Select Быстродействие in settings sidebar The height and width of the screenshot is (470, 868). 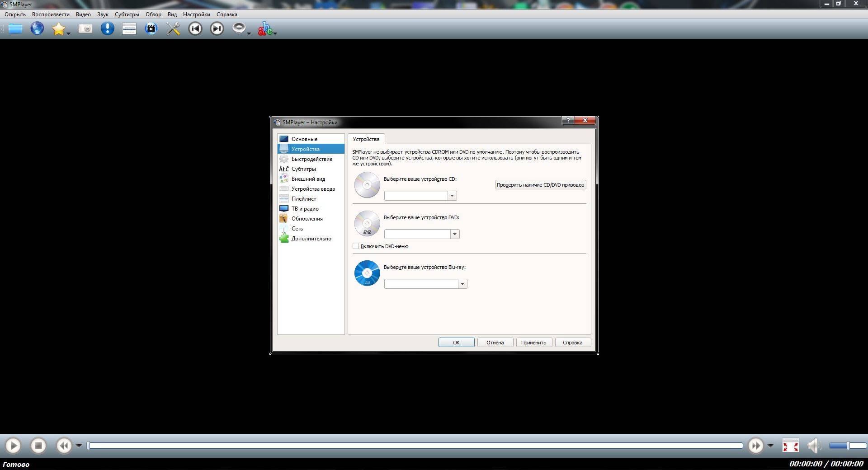point(311,159)
